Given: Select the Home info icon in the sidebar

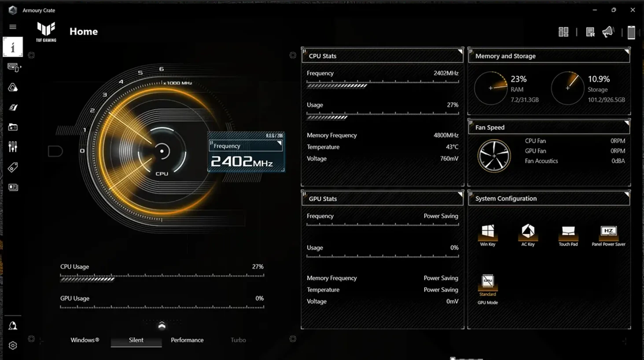Looking at the screenshot, I should coord(13,47).
